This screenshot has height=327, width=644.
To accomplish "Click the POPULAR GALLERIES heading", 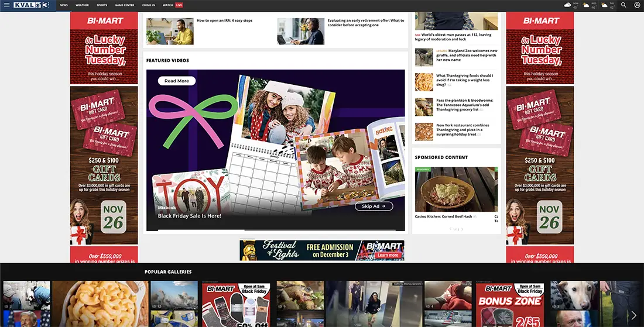I will point(168,271).
